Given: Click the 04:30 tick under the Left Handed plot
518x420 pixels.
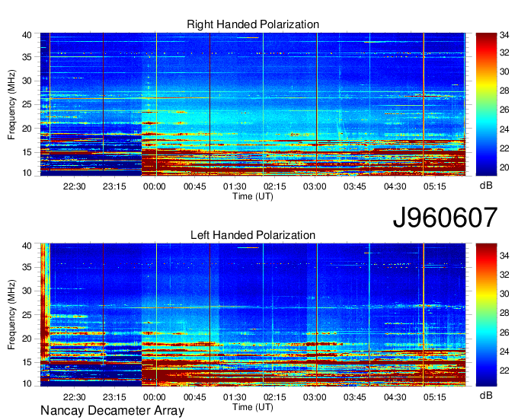Looking at the screenshot, I should [x=395, y=397].
